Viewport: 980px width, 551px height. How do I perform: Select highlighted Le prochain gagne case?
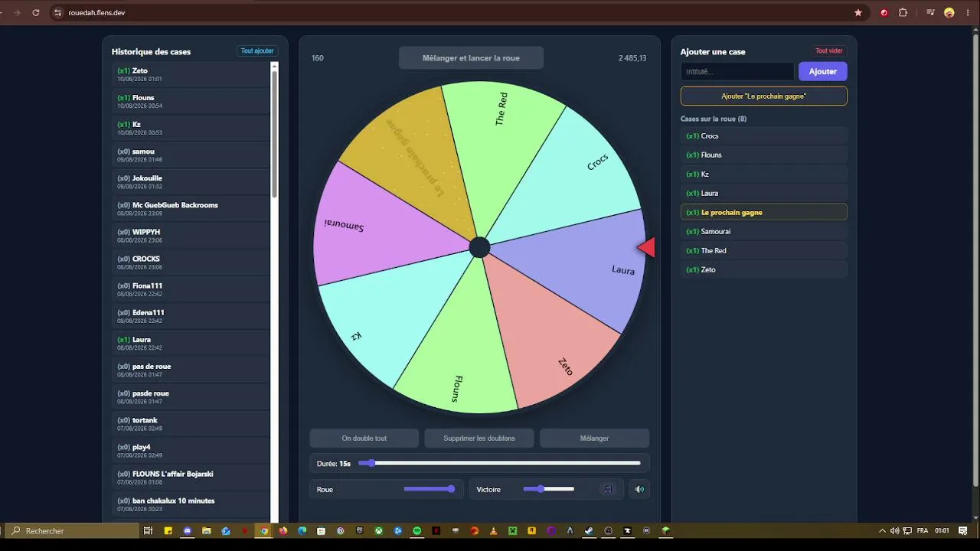(764, 212)
